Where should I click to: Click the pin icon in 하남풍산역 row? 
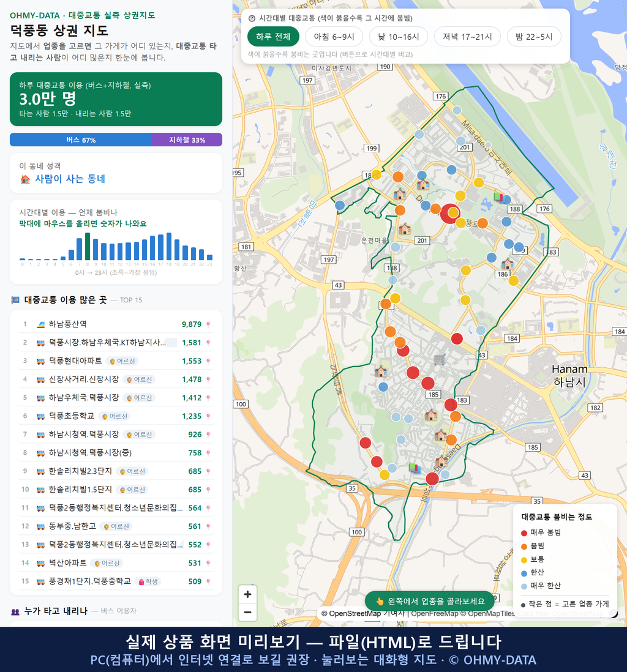[x=208, y=324]
